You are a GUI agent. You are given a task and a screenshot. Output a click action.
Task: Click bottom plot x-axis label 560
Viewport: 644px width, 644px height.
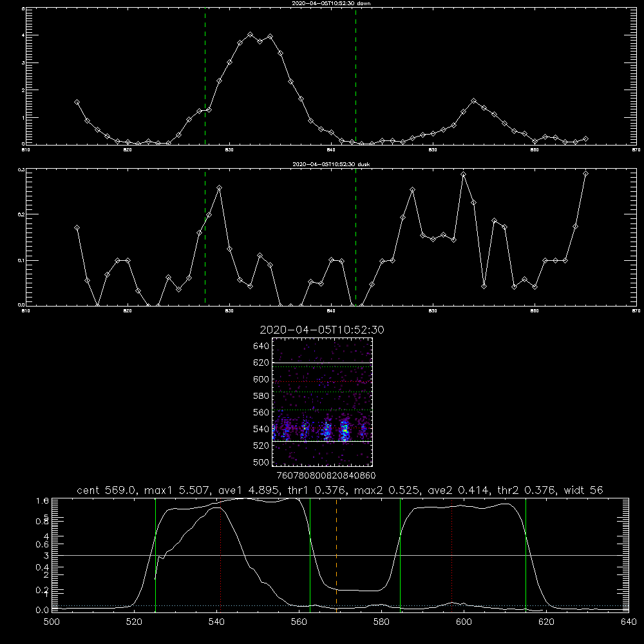[x=299, y=621]
